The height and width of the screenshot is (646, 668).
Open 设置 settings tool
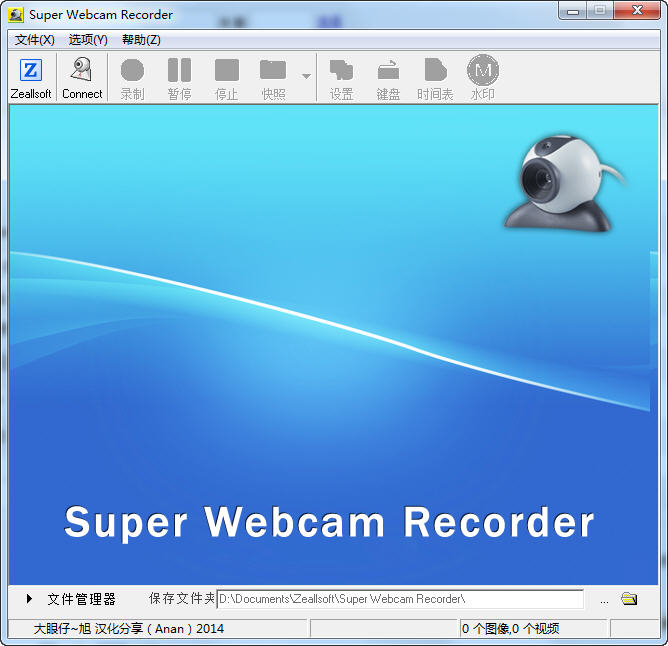click(341, 78)
